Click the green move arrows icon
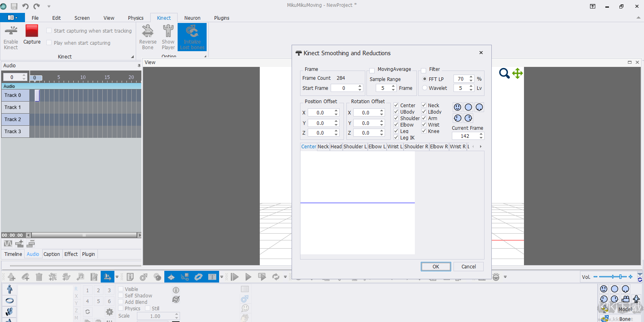The height and width of the screenshot is (322, 644). 518,73
